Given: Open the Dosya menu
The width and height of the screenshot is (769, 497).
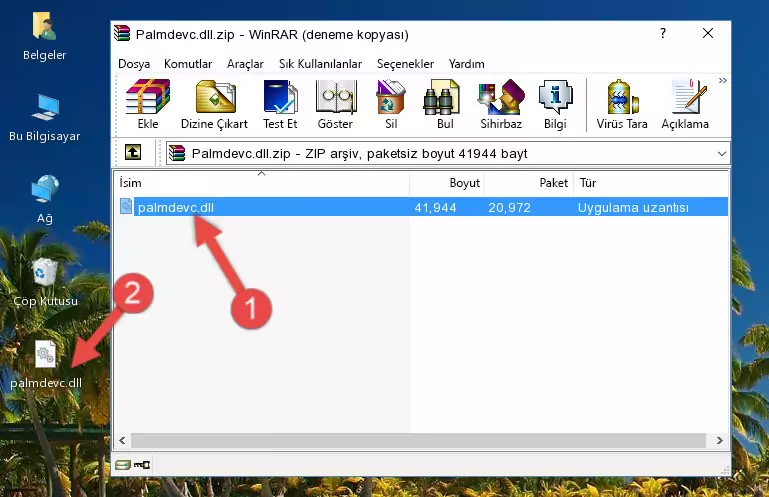Looking at the screenshot, I should pyautogui.click(x=134, y=64).
